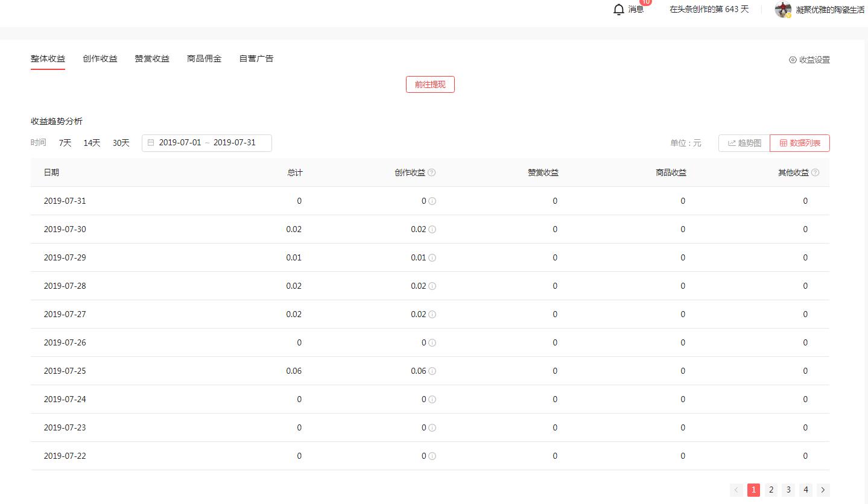Click the 趋势图 trend chart icon
The width and height of the screenshot is (868, 504).
(732, 143)
